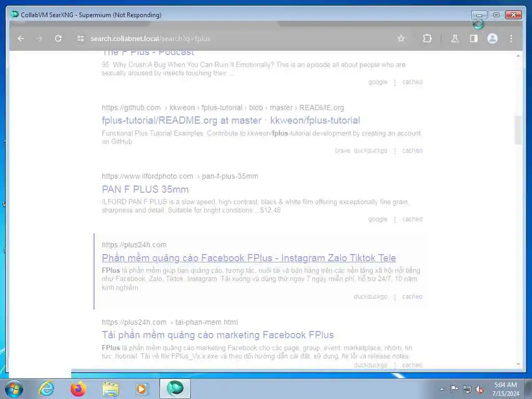The height and width of the screenshot is (399, 532).
Task: Toggle the browser side panel icon
Action: pyautogui.click(x=474, y=38)
